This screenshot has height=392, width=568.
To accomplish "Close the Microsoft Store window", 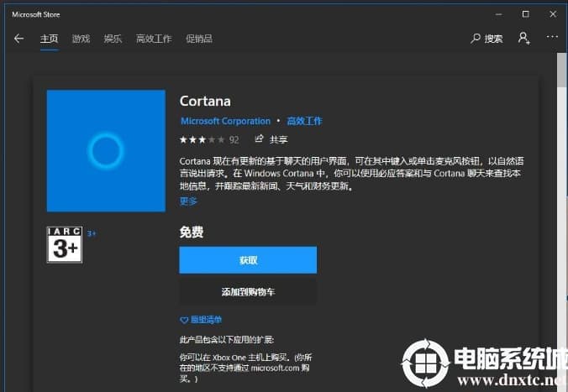I will 553,14.
